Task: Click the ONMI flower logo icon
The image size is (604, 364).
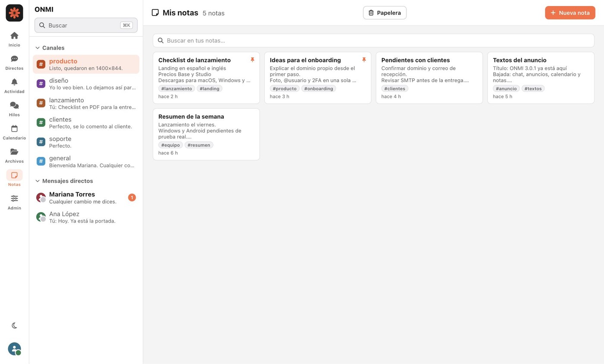Action: [14, 13]
